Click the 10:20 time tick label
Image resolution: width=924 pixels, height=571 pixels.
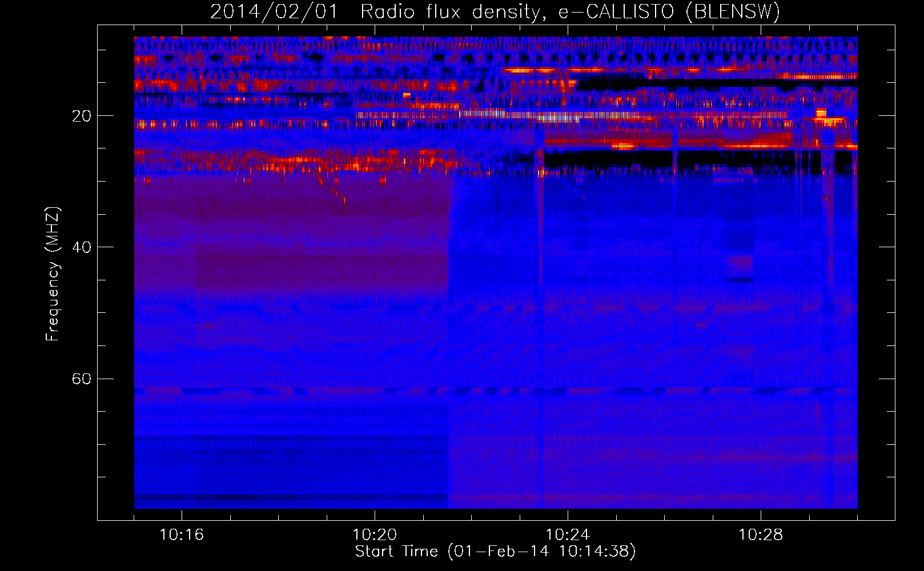point(375,535)
